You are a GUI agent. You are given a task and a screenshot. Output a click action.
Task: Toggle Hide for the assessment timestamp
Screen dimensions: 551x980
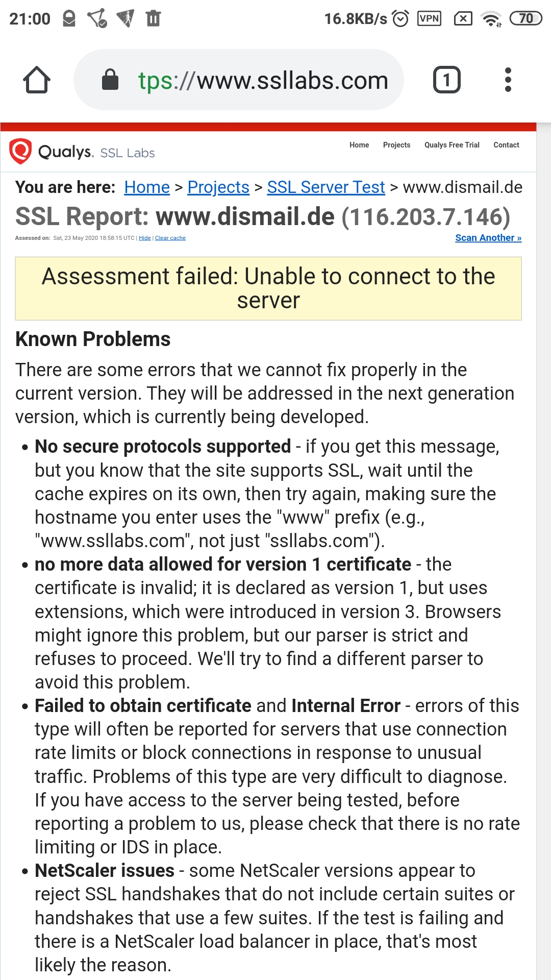[x=144, y=238]
